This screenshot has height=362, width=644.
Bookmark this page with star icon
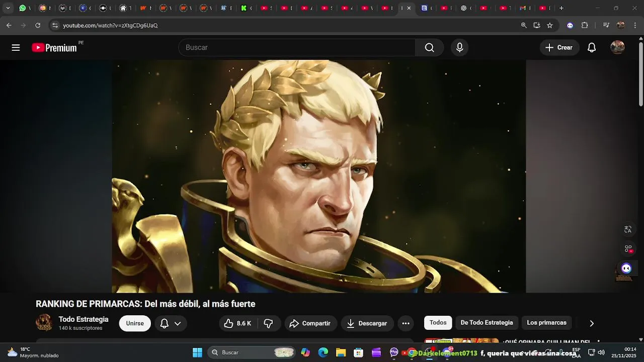point(550,25)
